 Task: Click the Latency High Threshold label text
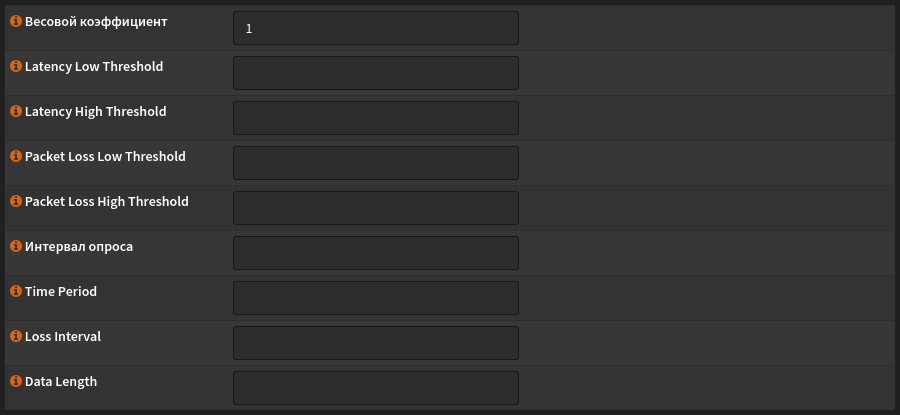coord(96,111)
